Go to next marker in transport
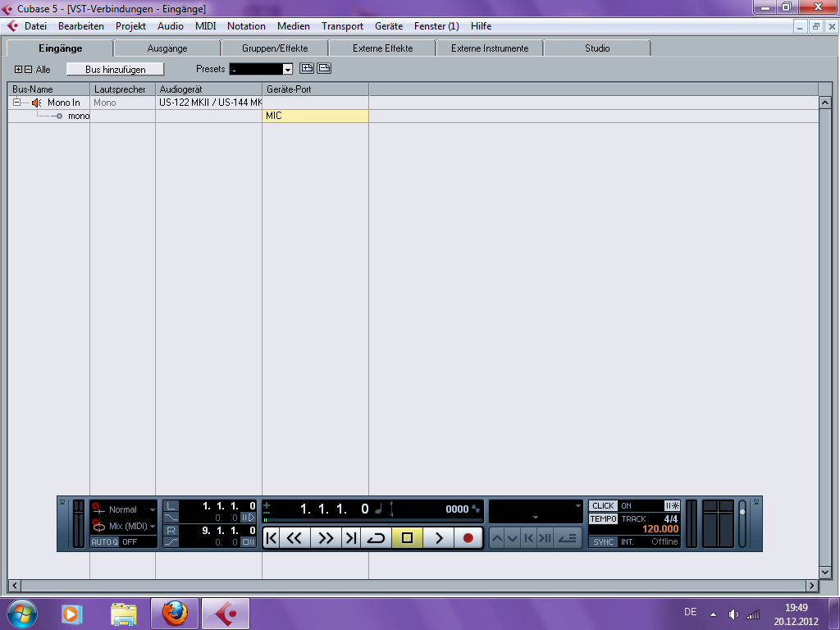 pos(351,538)
